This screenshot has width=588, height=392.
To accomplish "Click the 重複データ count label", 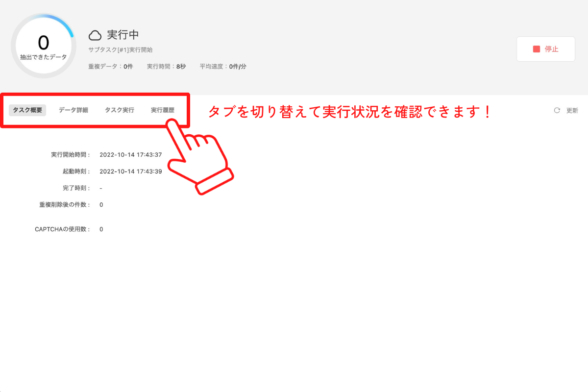I will coord(110,66).
